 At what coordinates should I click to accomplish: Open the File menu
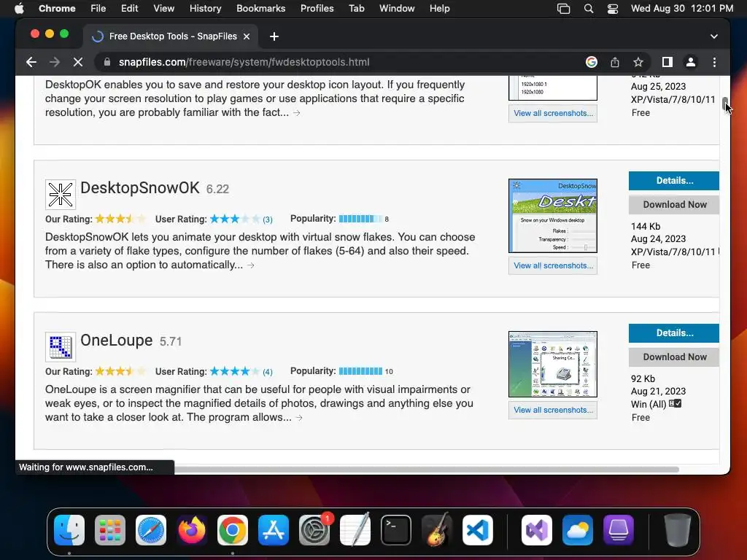98,8
